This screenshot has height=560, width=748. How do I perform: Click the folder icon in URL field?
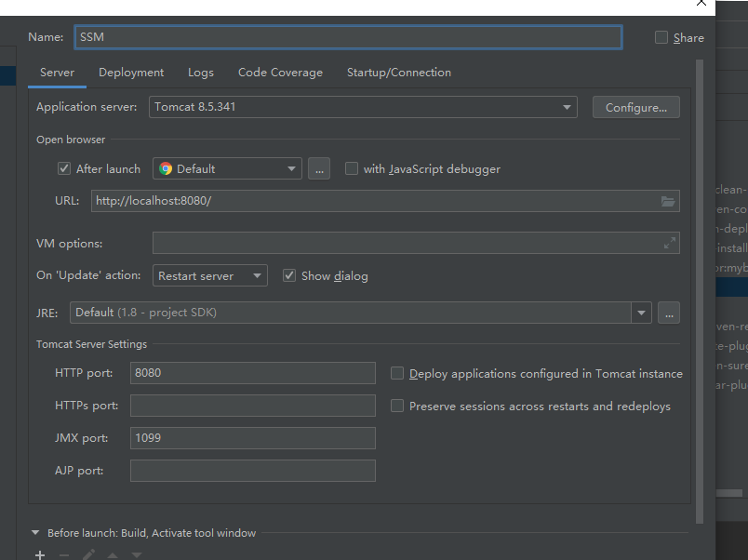[668, 201]
